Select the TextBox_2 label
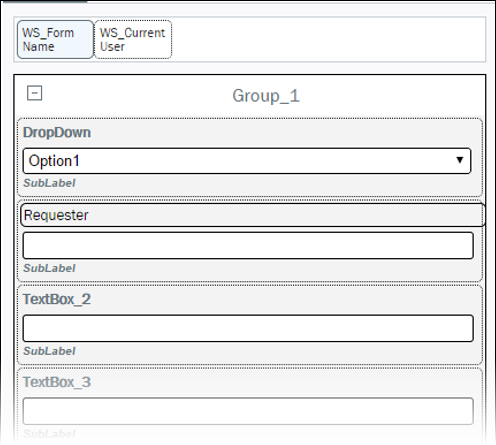Viewport: 496px width, 445px height. click(57, 299)
